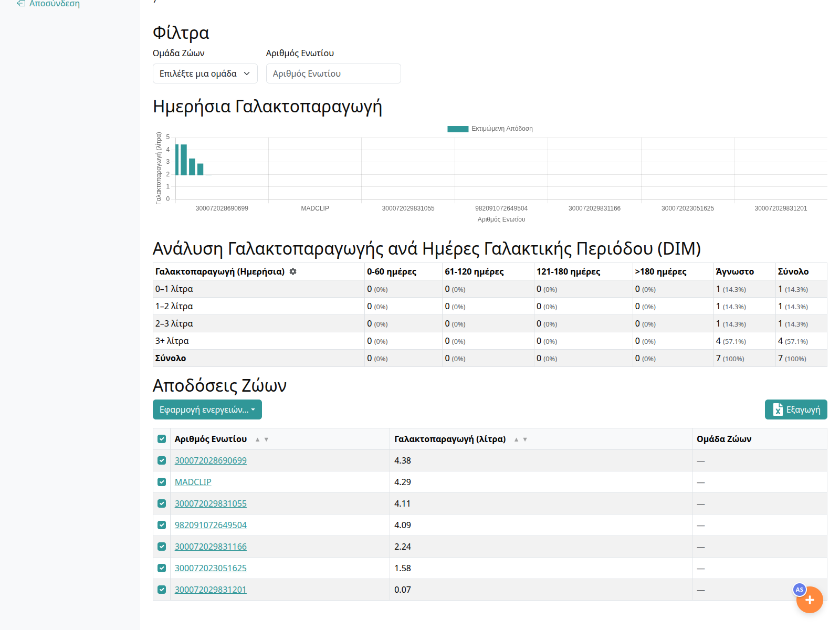Expand the Εφαρμογή ενεργειών dropdown
840x630 pixels.
point(207,409)
